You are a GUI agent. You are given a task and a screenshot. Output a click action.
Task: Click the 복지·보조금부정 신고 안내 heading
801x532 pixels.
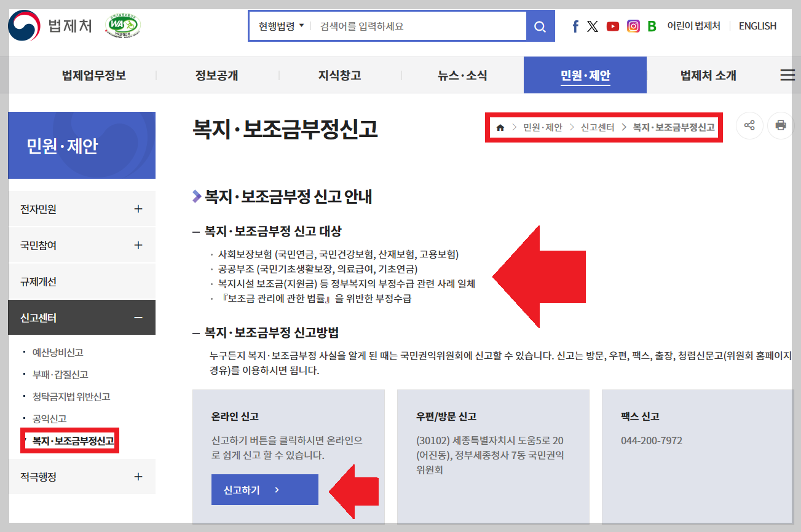(x=288, y=197)
